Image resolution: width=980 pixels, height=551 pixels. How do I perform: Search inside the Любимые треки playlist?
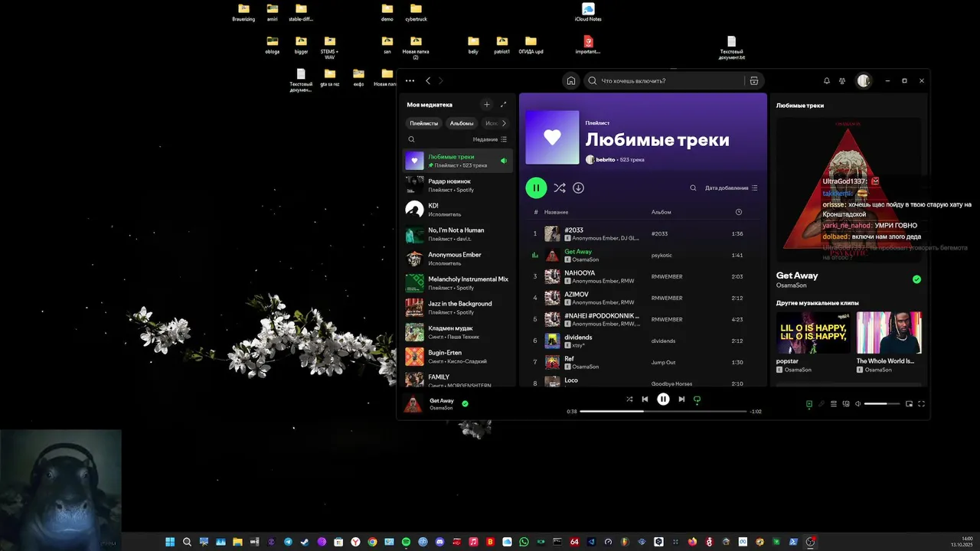[x=694, y=187]
